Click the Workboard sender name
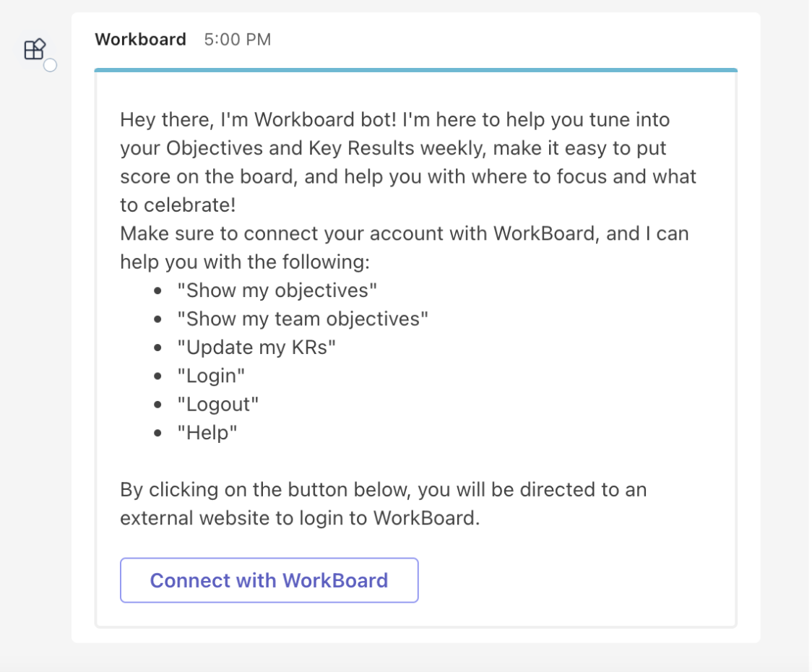The height and width of the screenshot is (672, 812). click(x=140, y=39)
